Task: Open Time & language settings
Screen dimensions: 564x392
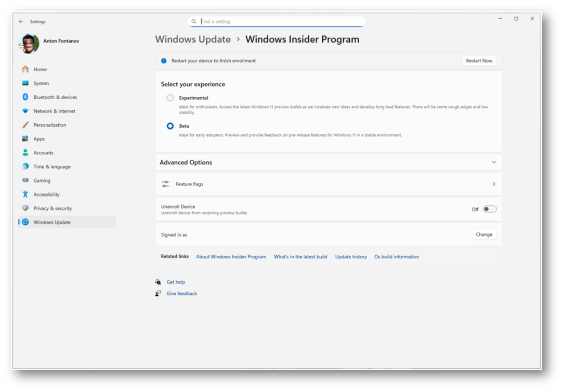Action: pyautogui.click(x=52, y=167)
